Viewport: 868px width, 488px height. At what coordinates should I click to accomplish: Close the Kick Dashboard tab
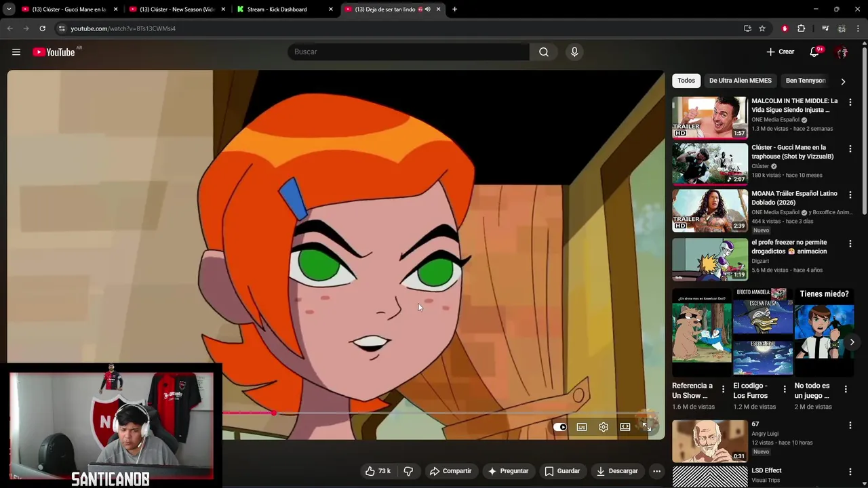click(331, 9)
